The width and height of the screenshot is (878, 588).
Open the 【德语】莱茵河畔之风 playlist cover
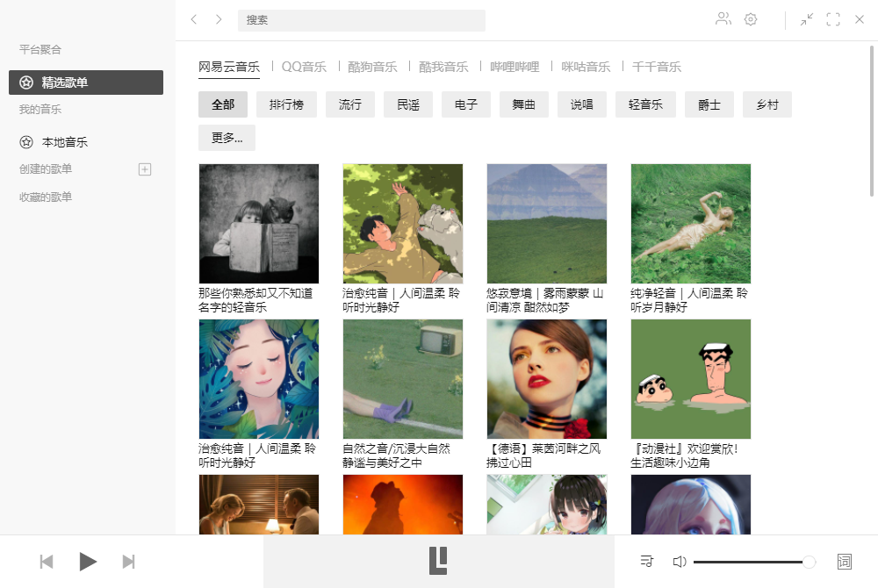[546, 379]
